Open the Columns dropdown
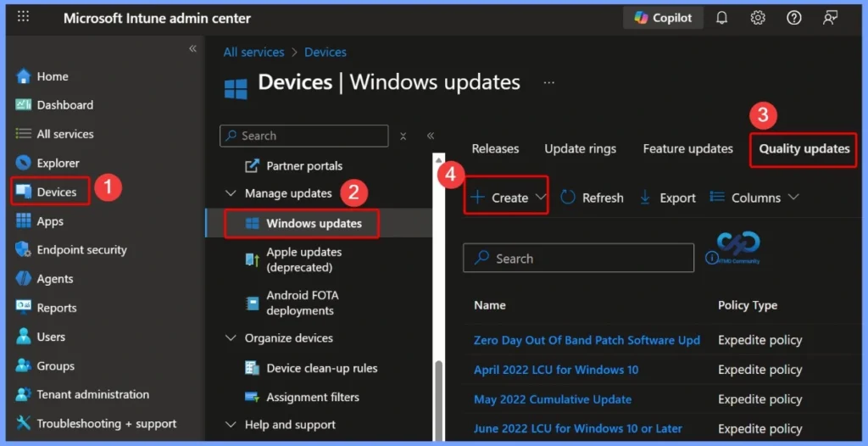Screen dimensions: 868x446 pyautogui.click(x=754, y=198)
